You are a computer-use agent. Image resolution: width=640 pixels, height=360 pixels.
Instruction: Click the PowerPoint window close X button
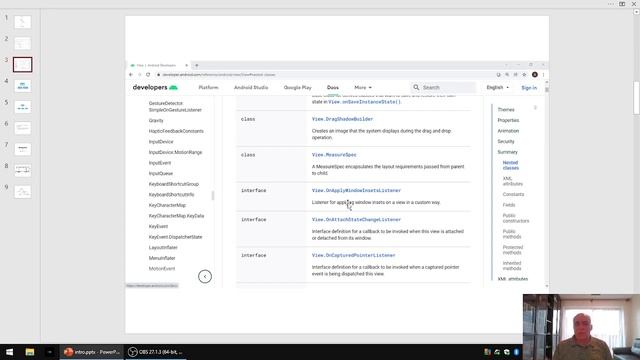(x=634, y=4)
